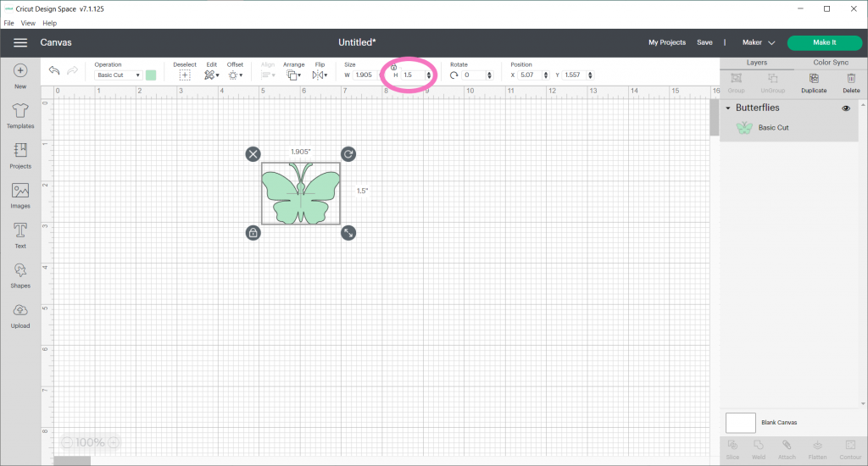Viewport: 868px width, 466px height.
Task: Undo the last action
Action: coord(54,70)
